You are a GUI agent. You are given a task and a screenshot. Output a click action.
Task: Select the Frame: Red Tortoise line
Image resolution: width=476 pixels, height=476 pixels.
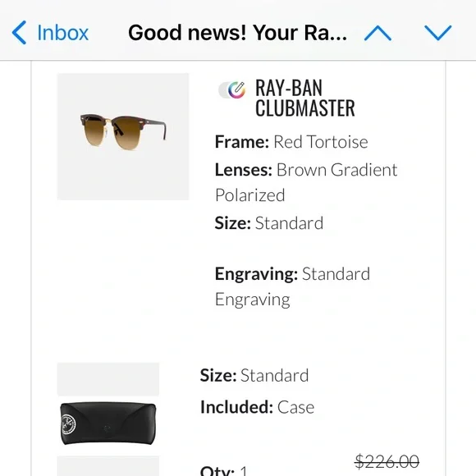tap(291, 142)
